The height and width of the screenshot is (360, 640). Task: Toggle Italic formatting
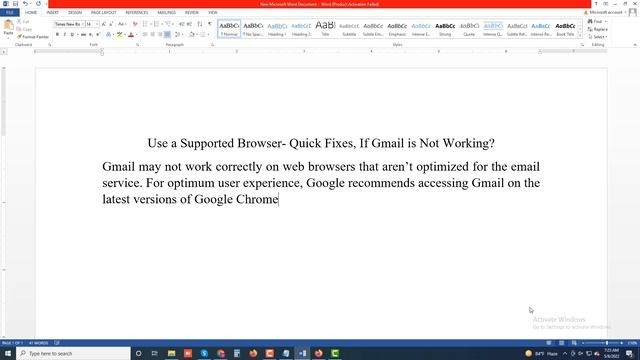pos(64,35)
